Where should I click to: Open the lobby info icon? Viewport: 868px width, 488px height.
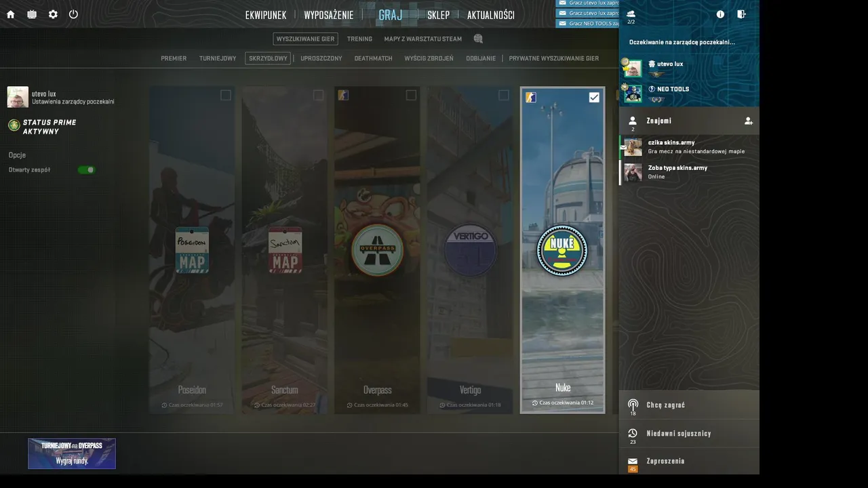pos(720,14)
